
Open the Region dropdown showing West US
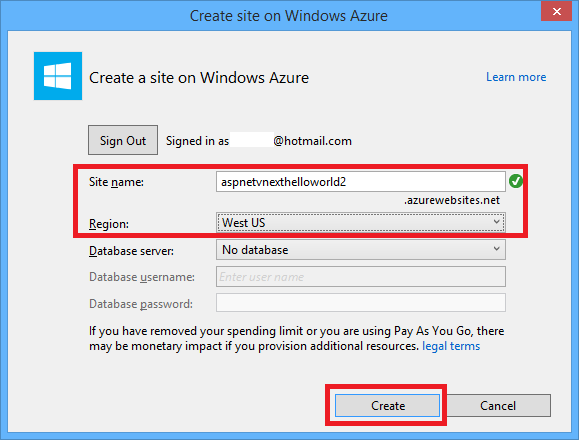point(361,223)
